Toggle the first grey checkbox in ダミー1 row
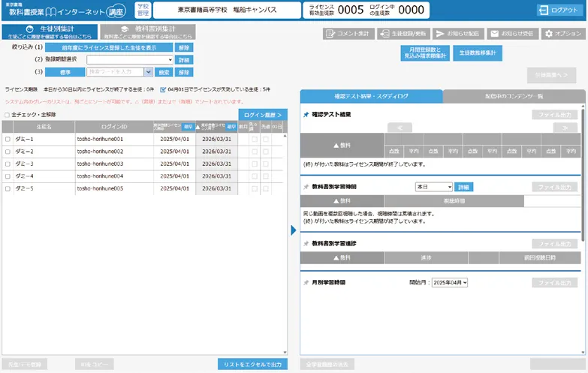588x373 pixels. tap(255, 139)
